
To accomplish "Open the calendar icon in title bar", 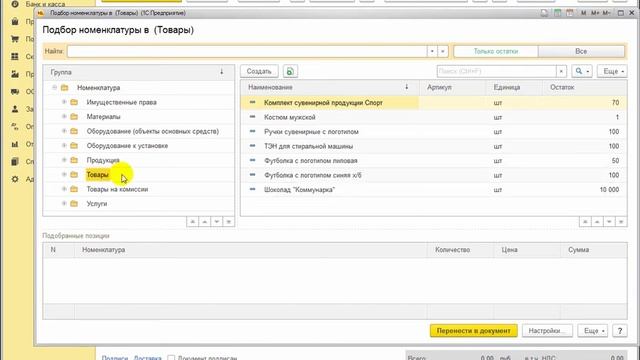I will (569, 13).
